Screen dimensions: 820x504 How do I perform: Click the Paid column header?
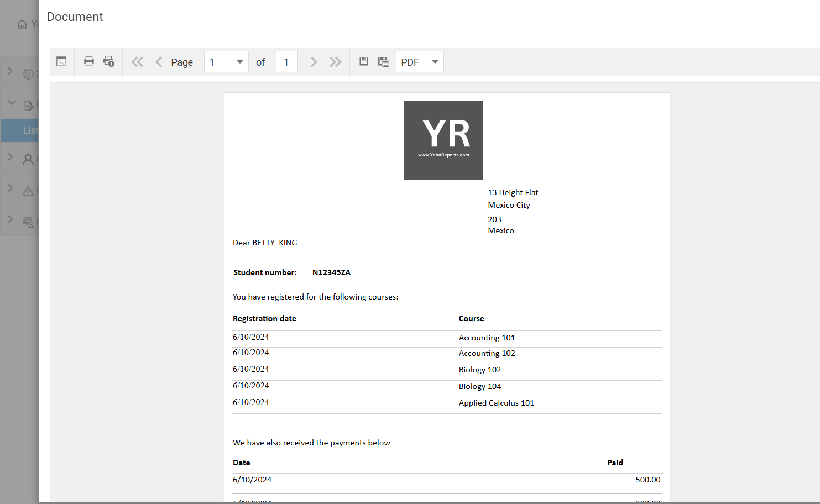(615, 463)
